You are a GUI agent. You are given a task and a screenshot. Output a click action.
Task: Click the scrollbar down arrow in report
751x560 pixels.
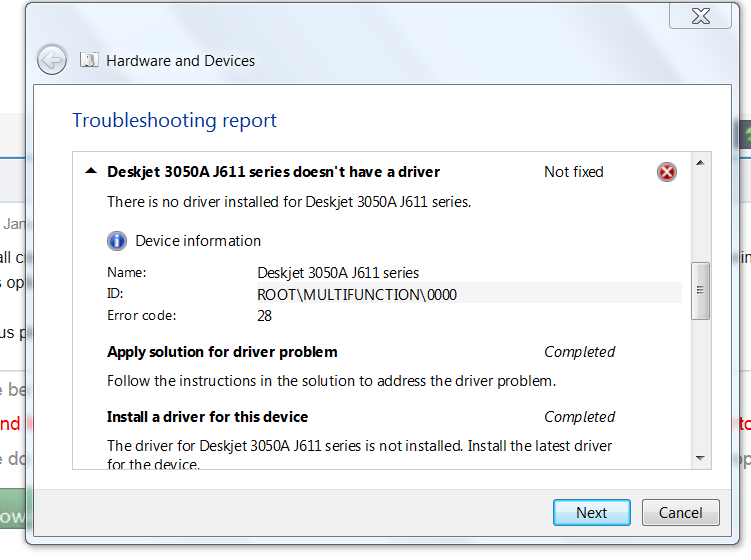700,458
